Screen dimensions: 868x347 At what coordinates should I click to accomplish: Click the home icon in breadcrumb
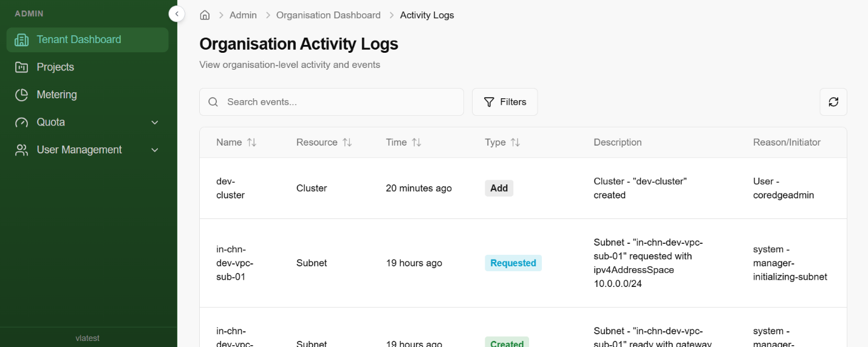point(205,15)
